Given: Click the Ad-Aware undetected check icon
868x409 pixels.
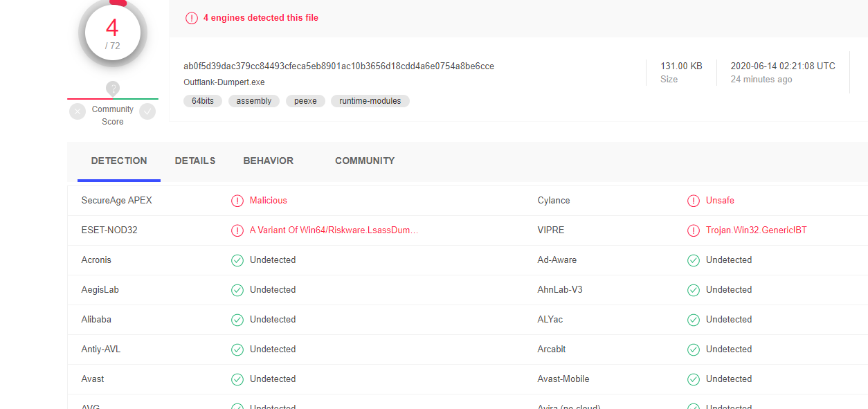Looking at the screenshot, I should pos(694,260).
